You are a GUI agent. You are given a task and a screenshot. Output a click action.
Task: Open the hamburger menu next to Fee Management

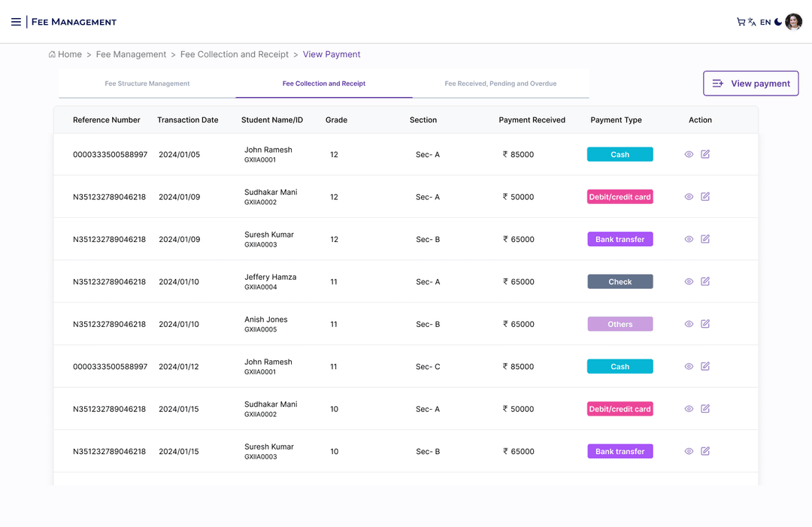pos(16,22)
